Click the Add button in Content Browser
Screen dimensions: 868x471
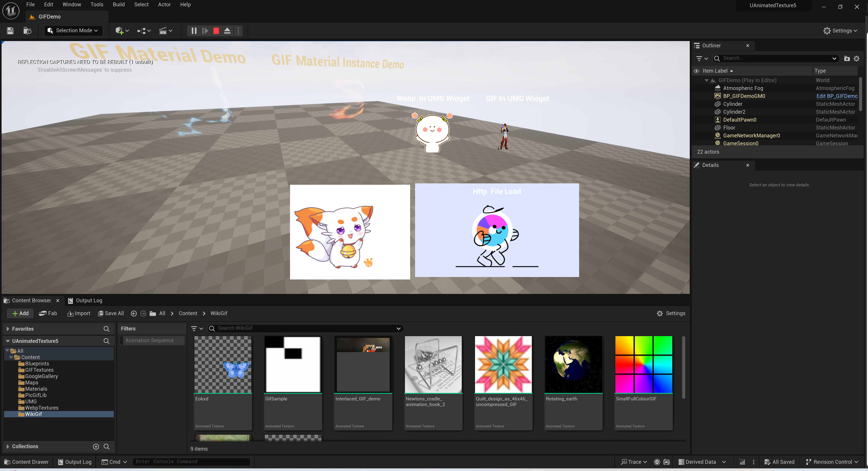coord(20,314)
